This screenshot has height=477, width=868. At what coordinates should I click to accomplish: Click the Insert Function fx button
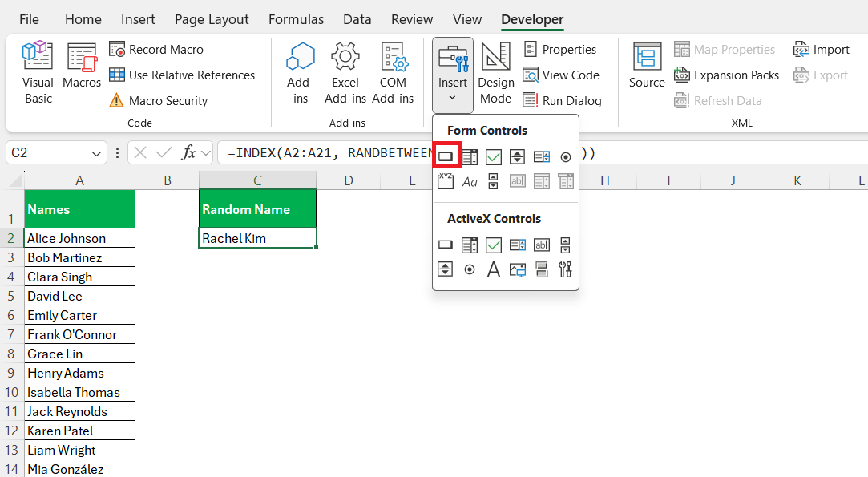pyautogui.click(x=188, y=153)
